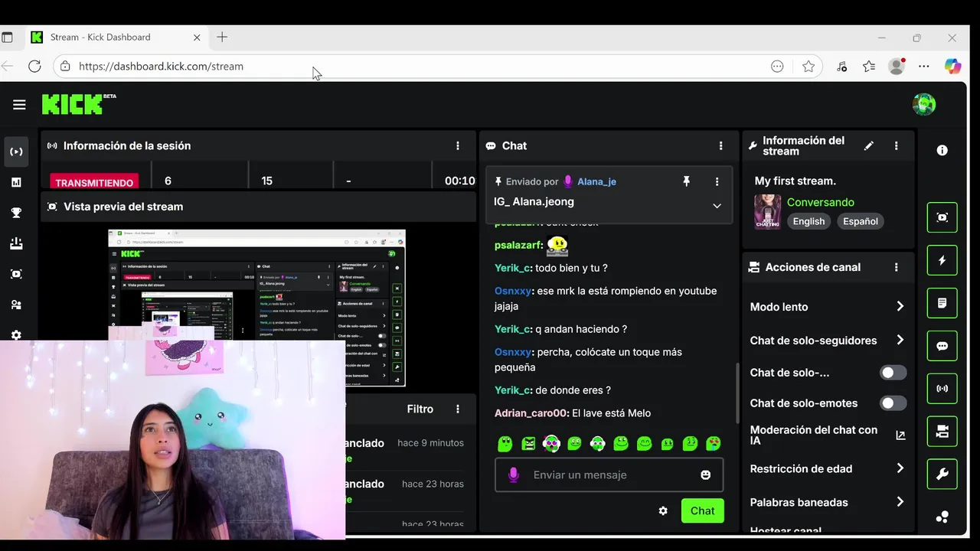Click the cake-shaped sidebar icon below the trophy
Viewport: 980px width, 551px height.
coord(16,243)
